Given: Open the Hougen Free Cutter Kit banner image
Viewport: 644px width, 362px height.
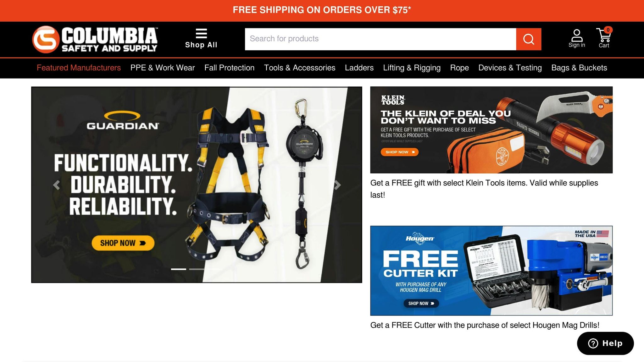Looking at the screenshot, I should tap(491, 271).
